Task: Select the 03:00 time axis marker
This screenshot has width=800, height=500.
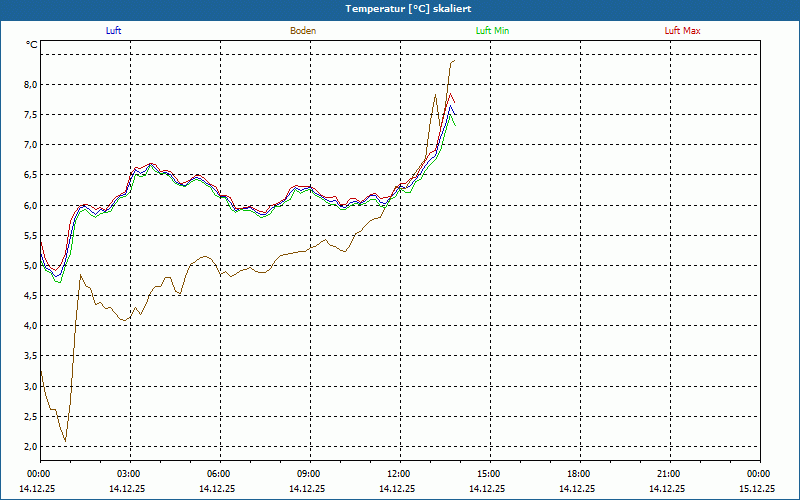Action: [x=129, y=474]
